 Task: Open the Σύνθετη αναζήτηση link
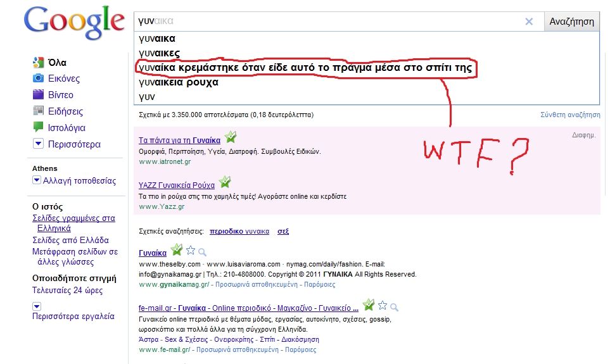(x=569, y=115)
